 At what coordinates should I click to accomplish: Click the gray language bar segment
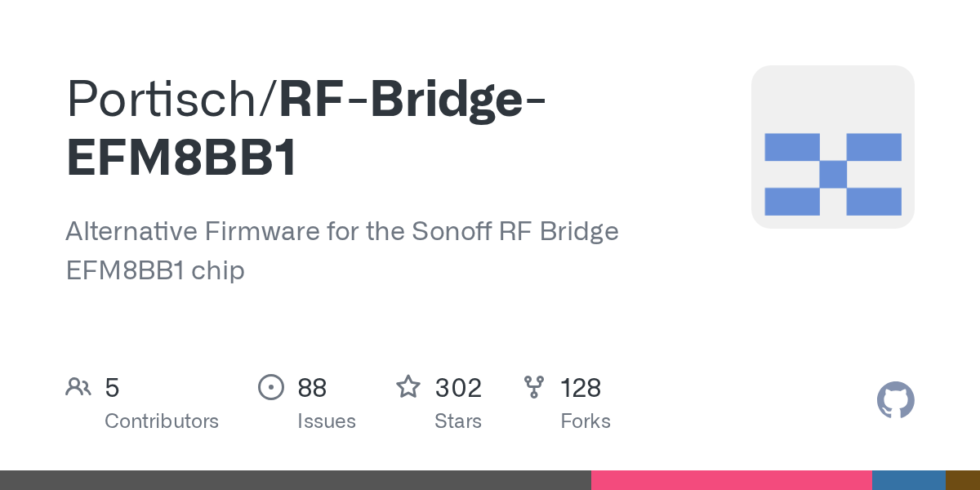295,480
